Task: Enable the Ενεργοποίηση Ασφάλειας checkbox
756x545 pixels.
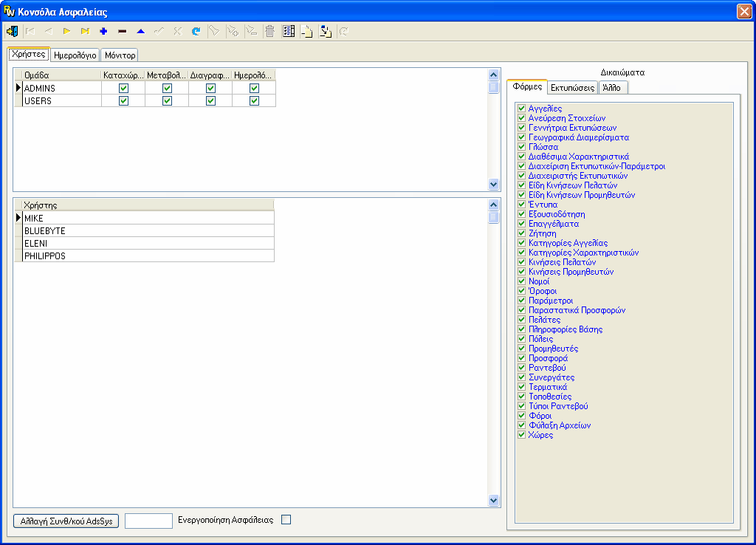Action: pyautogui.click(x=286, y=519)
